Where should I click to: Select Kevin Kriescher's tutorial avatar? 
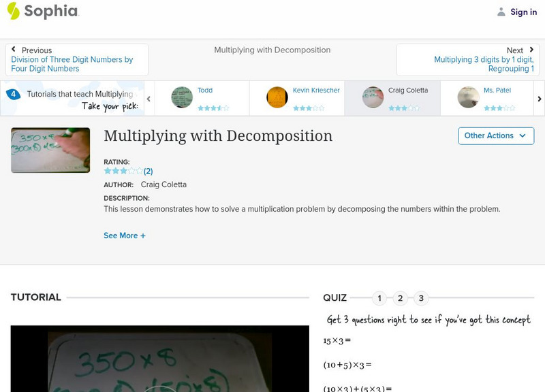tap(276, 98)
